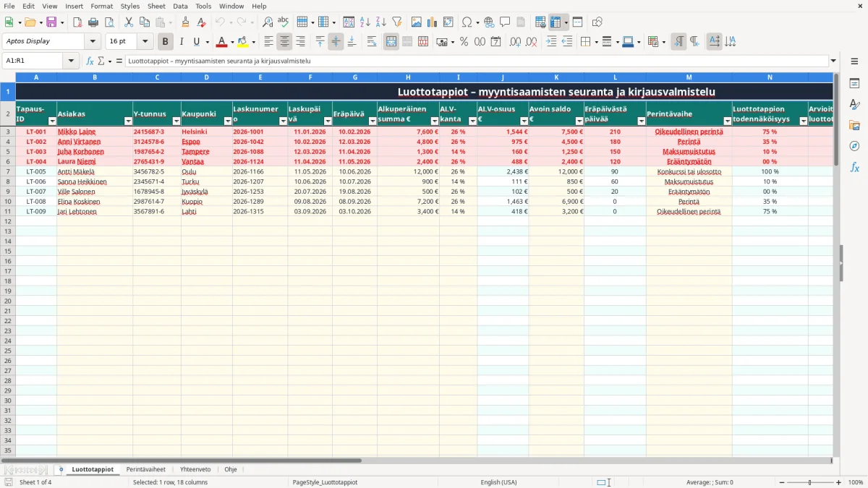Toggle Right-To-Left text direction
The width and height of the screenshot is (868, 488).
coord(694,42)
